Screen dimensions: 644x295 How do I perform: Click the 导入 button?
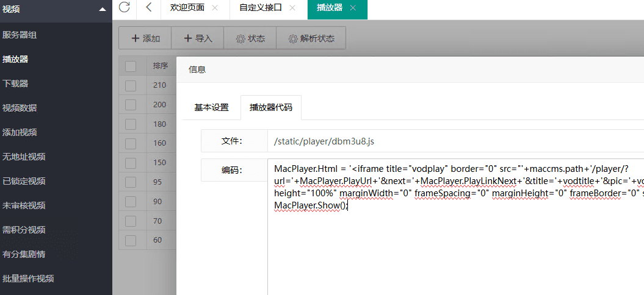(x=197, y=38)
